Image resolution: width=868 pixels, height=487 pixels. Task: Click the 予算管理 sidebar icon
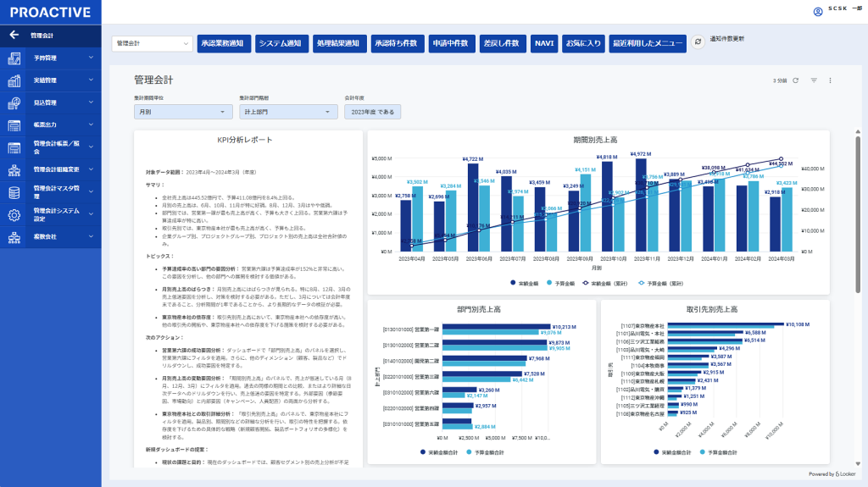click(x=14, y=58)
